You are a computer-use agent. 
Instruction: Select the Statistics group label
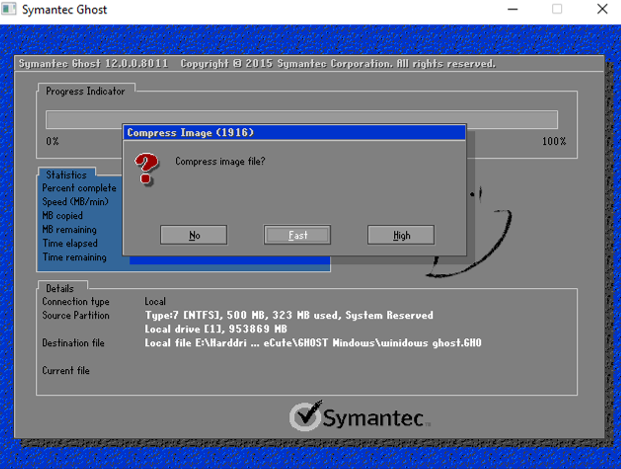pyautogui.click(x=67, y=175)
